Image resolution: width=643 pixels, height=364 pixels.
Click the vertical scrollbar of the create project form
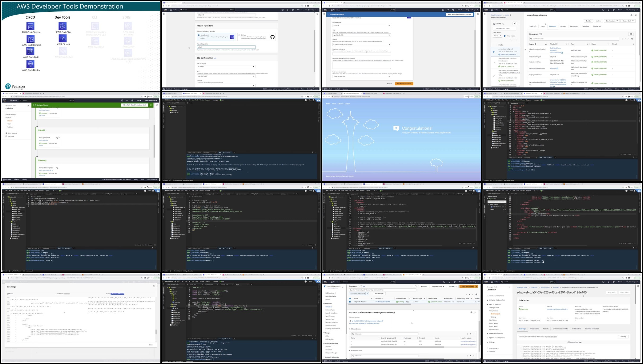[x=315, y=51]
